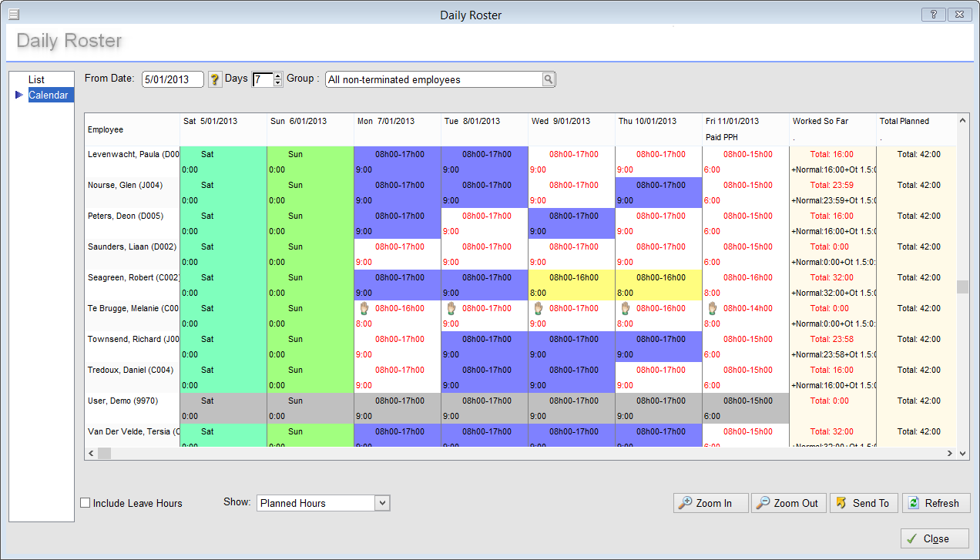Image resolution: width=980 pixels, height=560 pixels.
Task: Click the Help question mark in the title bar
Action: click(x=933, y=15)
